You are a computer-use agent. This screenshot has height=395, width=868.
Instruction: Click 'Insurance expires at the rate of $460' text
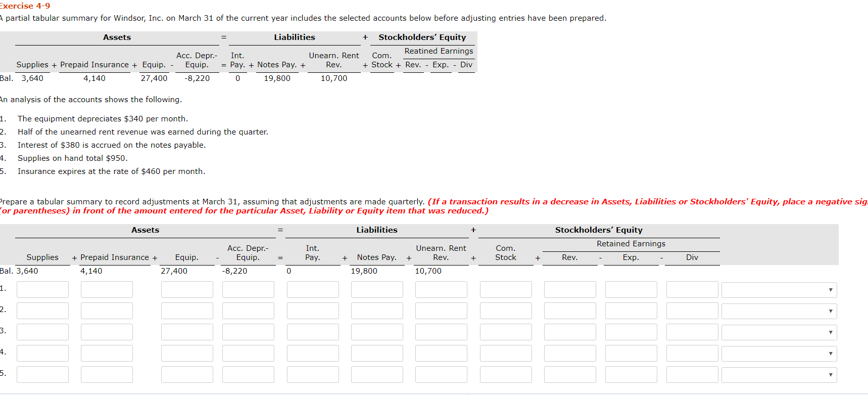[111, 171]
